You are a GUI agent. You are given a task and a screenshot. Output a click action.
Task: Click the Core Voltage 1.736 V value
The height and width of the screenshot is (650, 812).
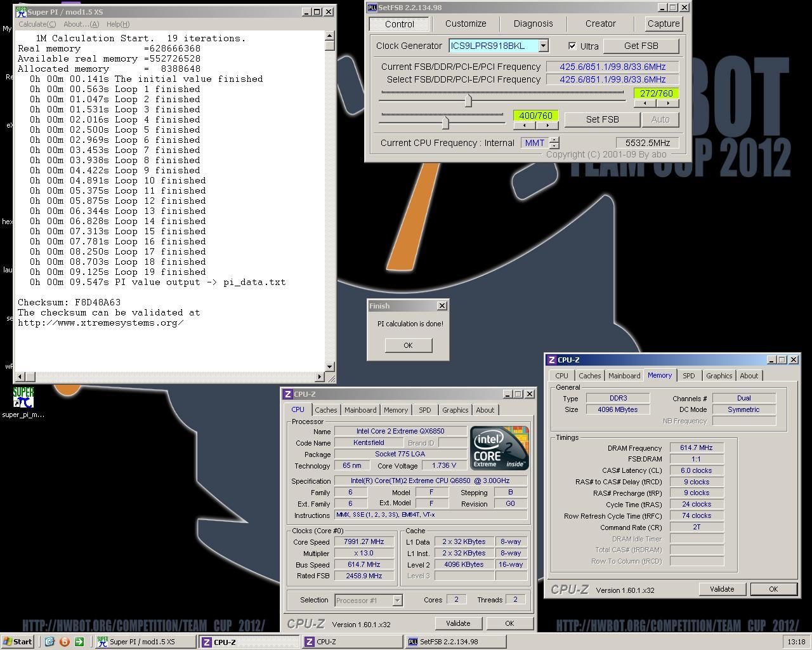coord(444,466)
